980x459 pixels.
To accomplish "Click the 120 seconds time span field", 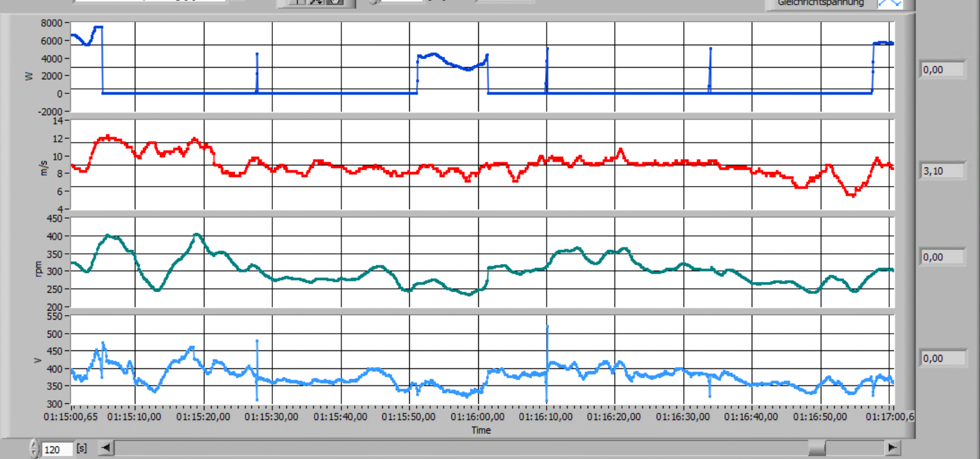I will [x=56, y=449].
